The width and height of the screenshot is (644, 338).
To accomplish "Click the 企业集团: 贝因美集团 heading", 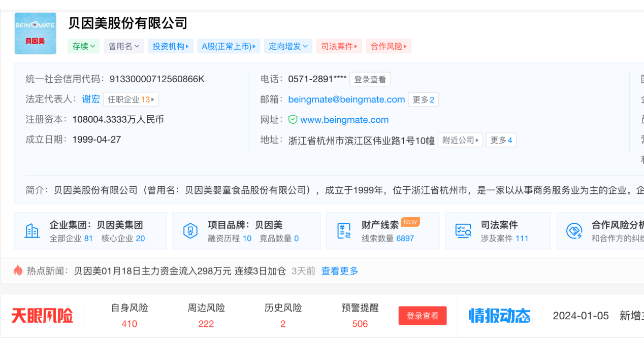I will click(96, 225).
